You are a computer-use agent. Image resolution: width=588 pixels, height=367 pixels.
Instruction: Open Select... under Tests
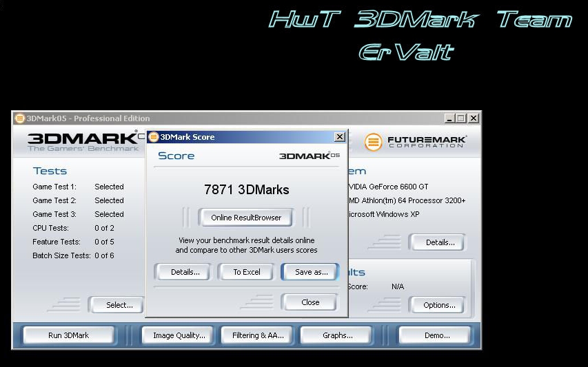119,305
